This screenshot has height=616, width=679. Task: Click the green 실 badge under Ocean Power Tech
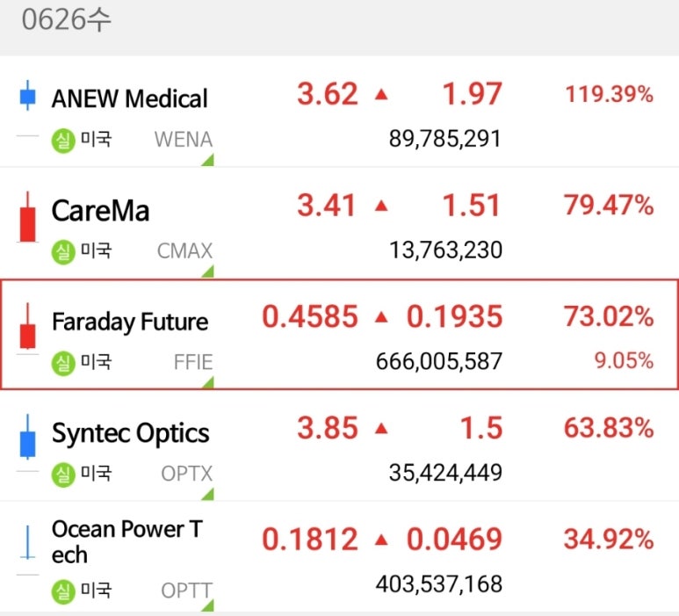click(63, 591)
